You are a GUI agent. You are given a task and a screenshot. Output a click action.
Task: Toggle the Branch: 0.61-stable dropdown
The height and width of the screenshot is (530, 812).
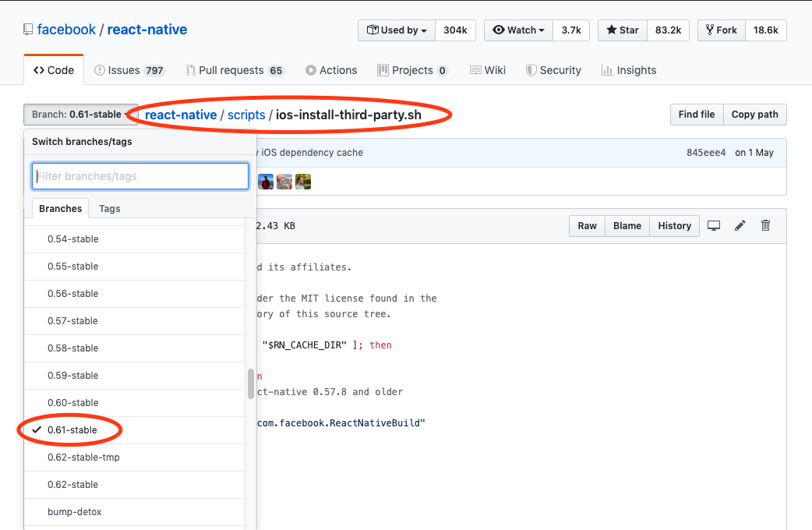[x=81, y=115]
